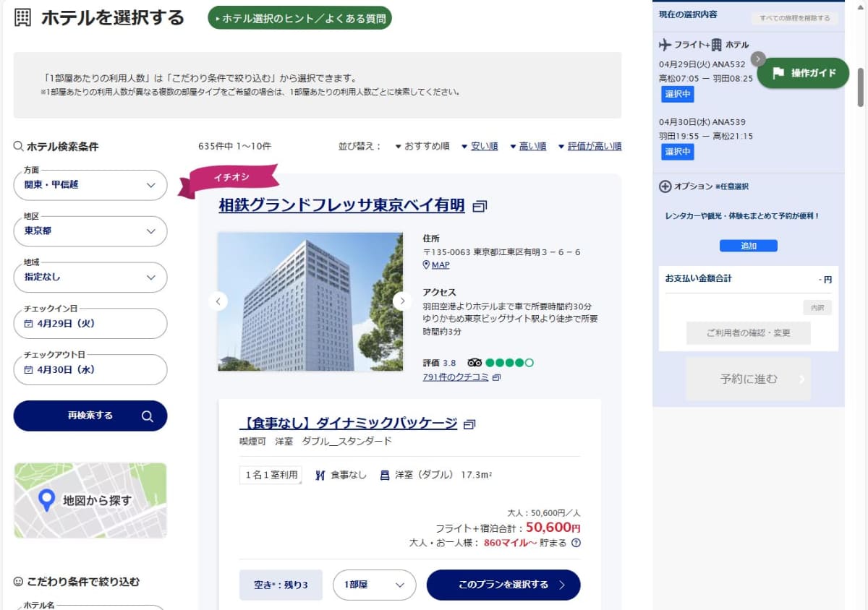Click the building grid icon beside ホテルを選択する
The height and width of the screenshot is (610, 868).
[22, 18]
